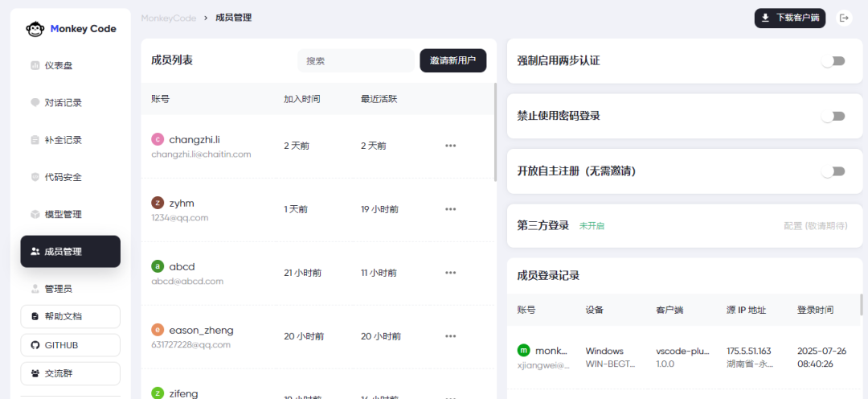
Task: Click the 账号 header in member list
Action: [160, 99]
